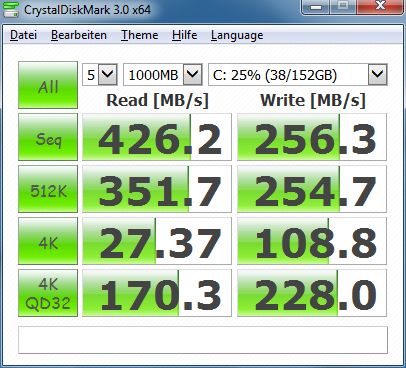Open the 1000MB test size dropdown

163,74
